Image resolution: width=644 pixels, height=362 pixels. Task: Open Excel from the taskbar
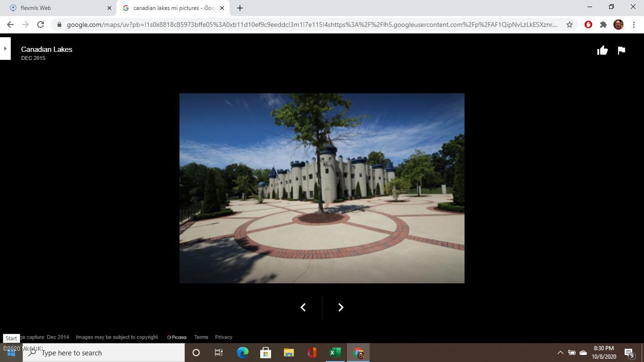[x=335, y=353]
